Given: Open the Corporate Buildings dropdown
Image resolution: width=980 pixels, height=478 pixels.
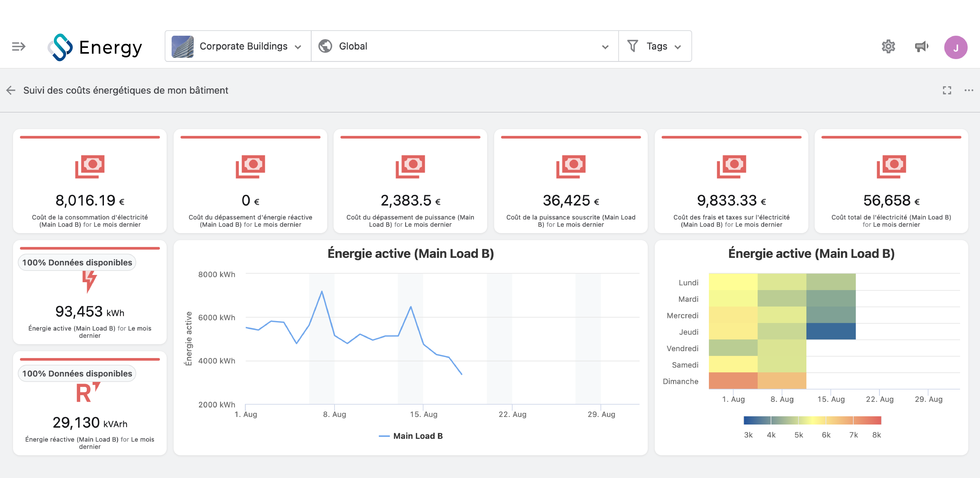Looking at the screenshot, I should [238, 46].
